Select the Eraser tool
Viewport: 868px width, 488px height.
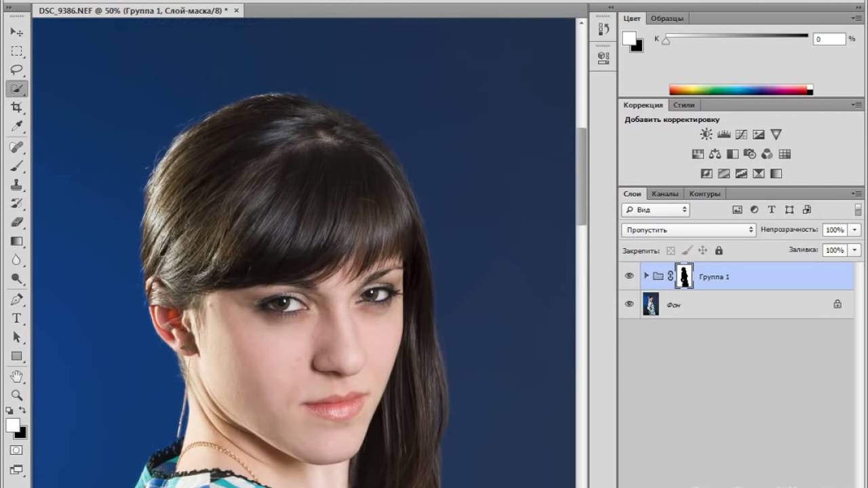[17, 222]
